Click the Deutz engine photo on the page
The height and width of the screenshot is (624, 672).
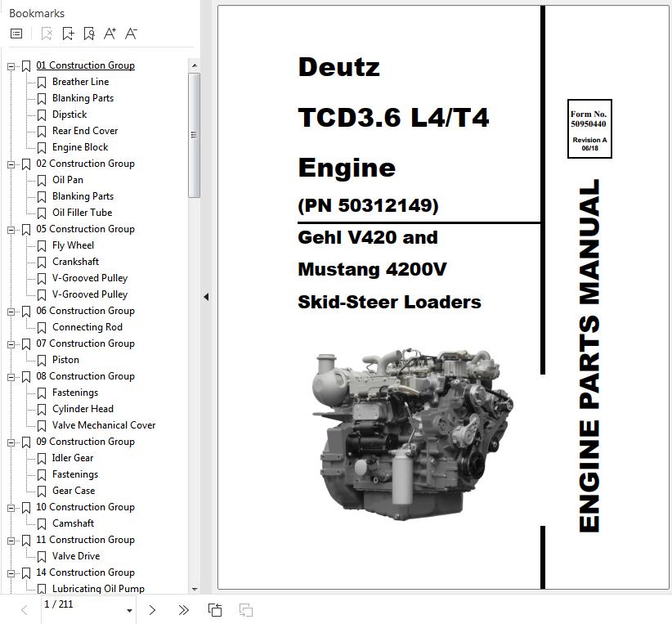[412, 433]
